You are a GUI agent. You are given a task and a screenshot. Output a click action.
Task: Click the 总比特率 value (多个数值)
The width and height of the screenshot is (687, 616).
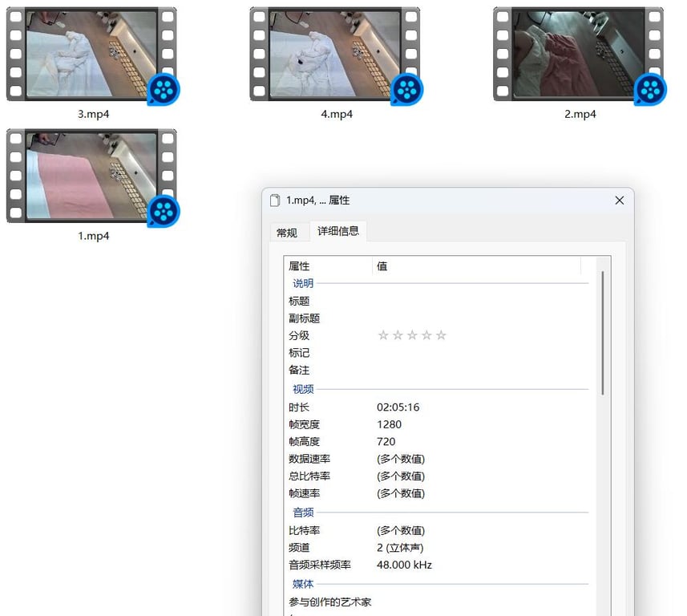pos(401,476)
